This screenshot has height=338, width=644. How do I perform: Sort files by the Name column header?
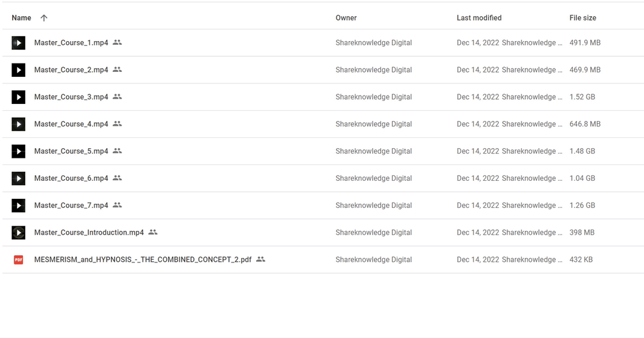pyautogui.click(x=21, y=18)
